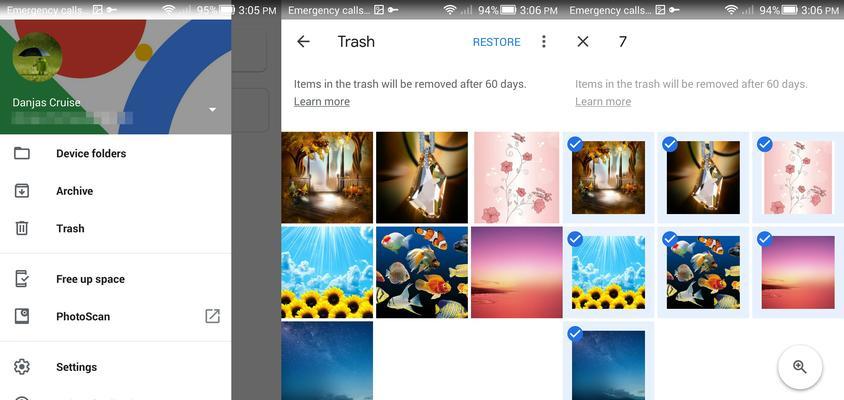The image size is (844, 400).
Task: Open the crystal pendant photo in Trash
Action: click(x=422, y=177)
